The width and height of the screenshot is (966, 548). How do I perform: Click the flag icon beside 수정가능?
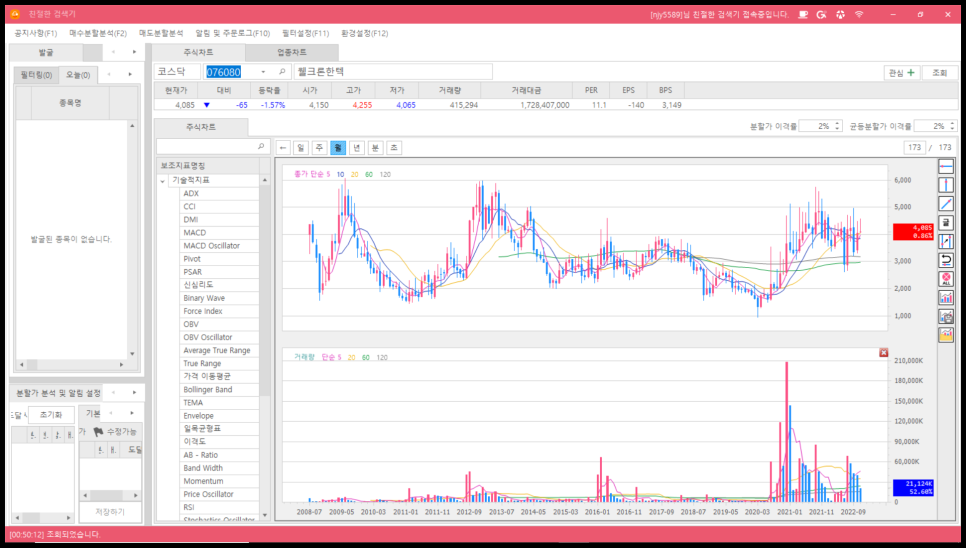coord(98,432)
